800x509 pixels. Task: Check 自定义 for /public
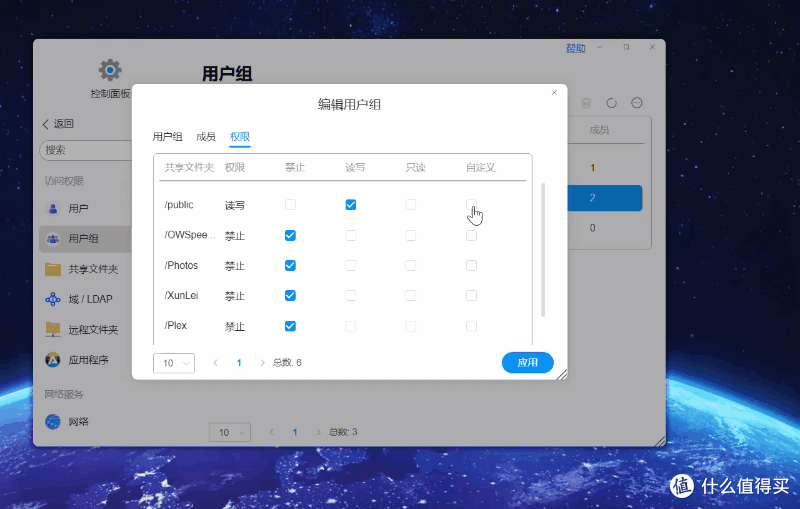coord(471,205)
